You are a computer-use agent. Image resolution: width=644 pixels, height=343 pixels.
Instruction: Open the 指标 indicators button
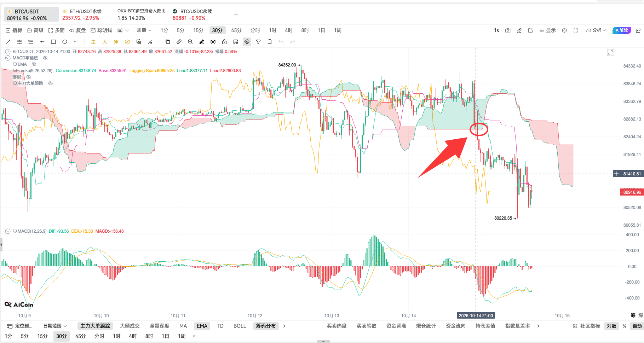click(x=14, y=30)
